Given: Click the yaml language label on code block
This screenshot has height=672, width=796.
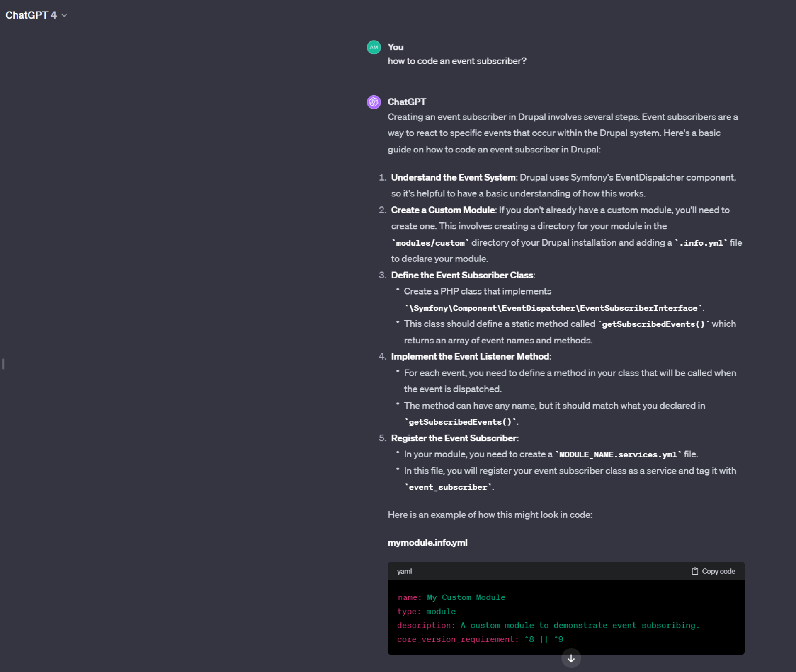Looking at the screenshot, I should [x=404, y=571].
